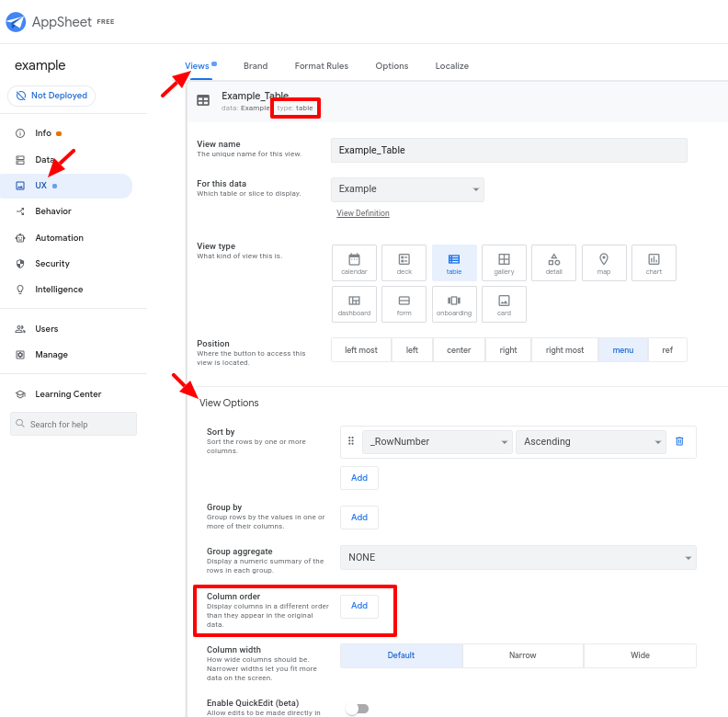Click into the Search for help field
The height and width of the screenshot is (717, 728).
click(x=74, y=424)
